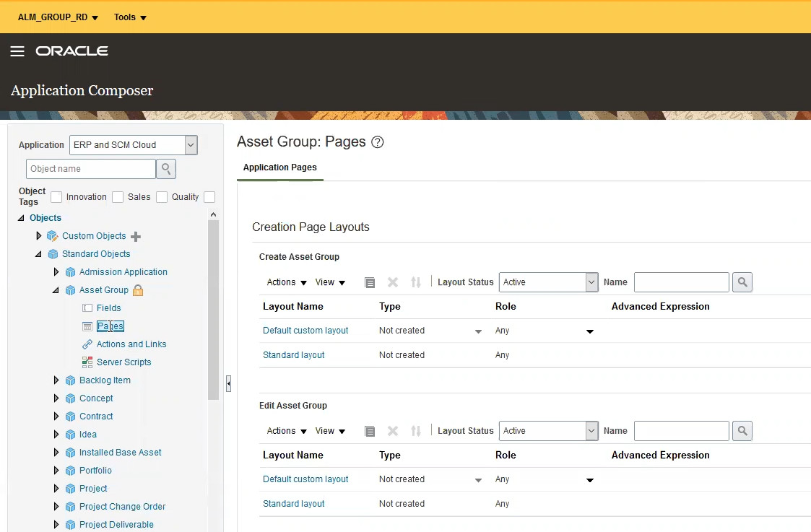
Task: Open the Application ERP and SCM Cloud dropdown
Action: tap(191, 145)
